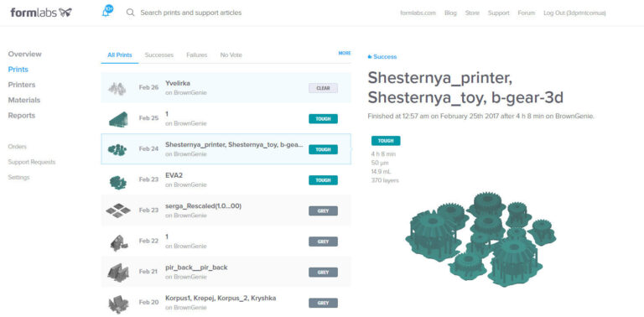
Task: Open Materials in the sidebar
Action: 23,100
